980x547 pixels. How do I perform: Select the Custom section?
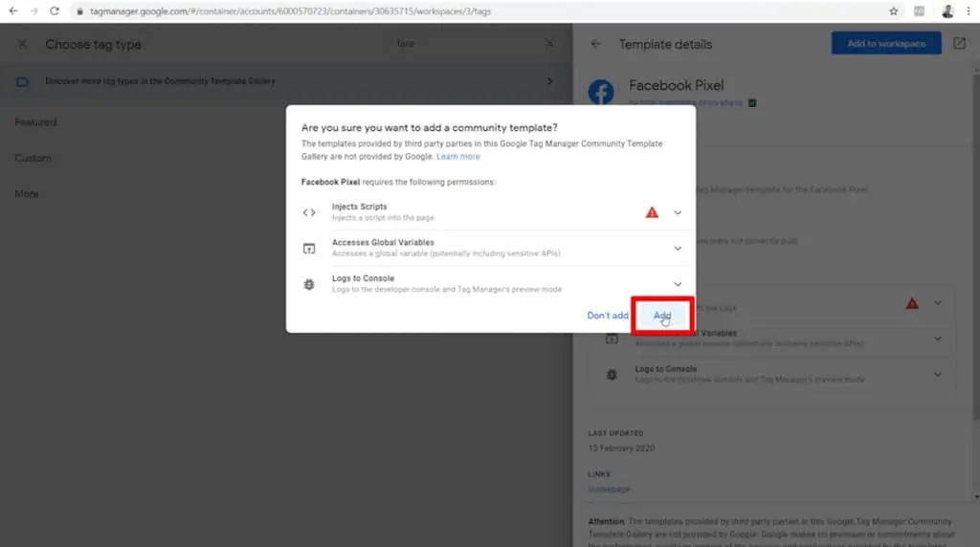tap(33, 158)
